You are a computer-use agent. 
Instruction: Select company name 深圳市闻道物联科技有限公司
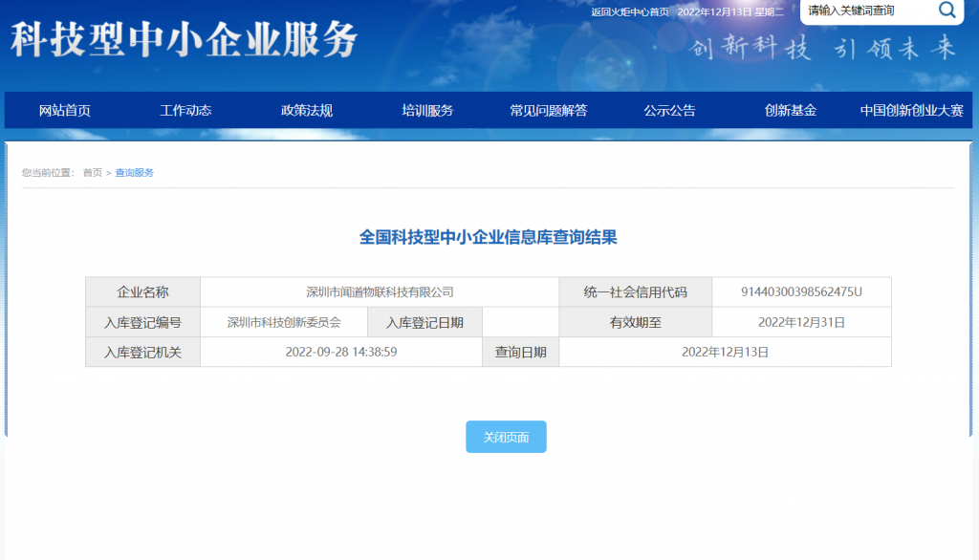pos(380,292)
